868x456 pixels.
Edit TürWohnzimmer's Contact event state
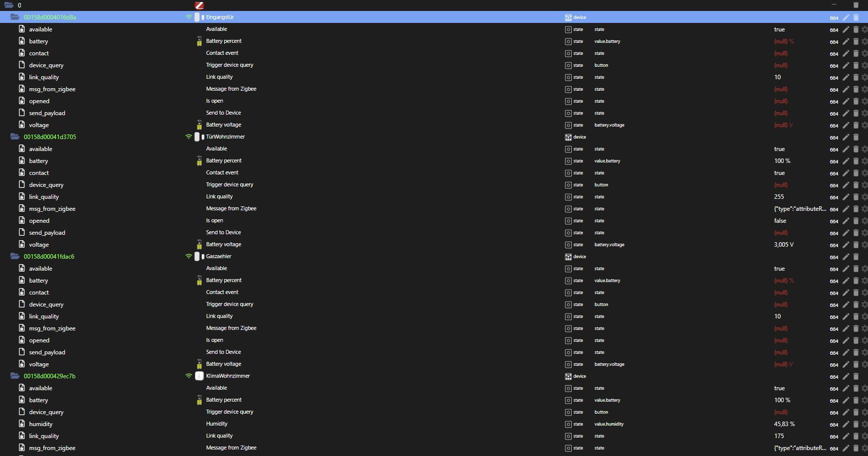846,173
